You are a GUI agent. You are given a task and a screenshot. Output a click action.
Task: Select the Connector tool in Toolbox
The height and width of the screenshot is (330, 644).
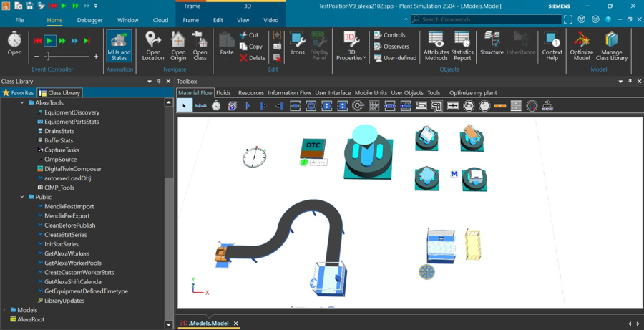(200, 106)
